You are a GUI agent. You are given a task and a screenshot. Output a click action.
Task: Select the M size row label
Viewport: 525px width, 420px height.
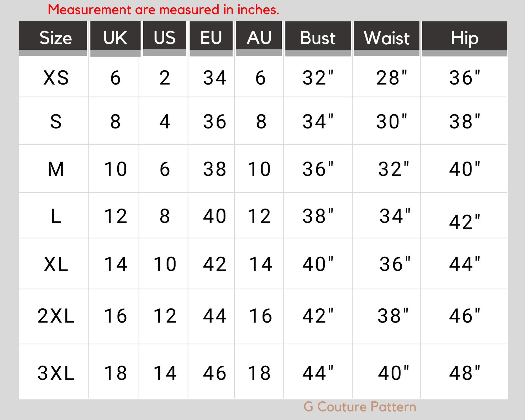tap(56, 169)
